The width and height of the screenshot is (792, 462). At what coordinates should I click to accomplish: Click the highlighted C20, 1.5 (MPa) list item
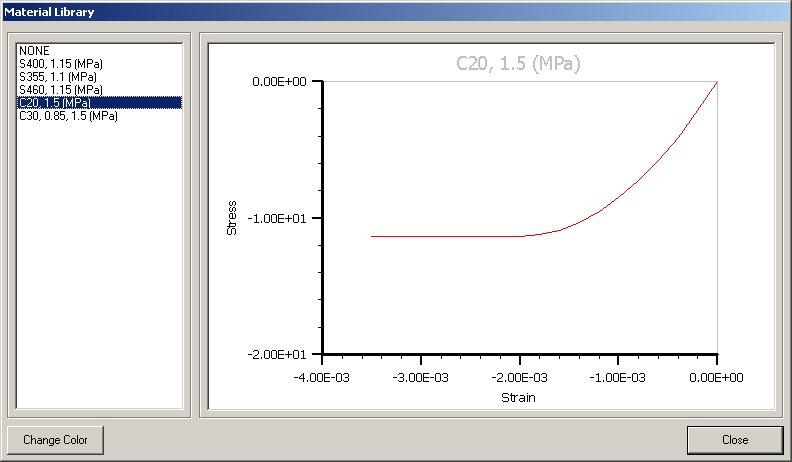pos(57,102)
